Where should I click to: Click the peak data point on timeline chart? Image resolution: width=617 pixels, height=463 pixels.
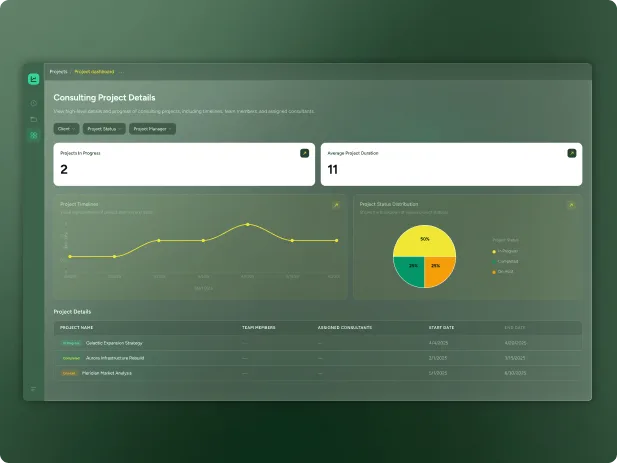(248, 224)
